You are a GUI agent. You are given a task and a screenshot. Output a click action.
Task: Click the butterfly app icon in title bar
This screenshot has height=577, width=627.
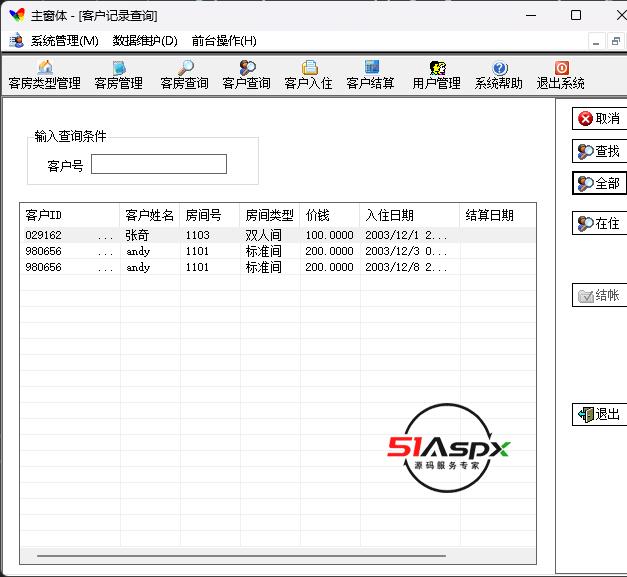17,15
